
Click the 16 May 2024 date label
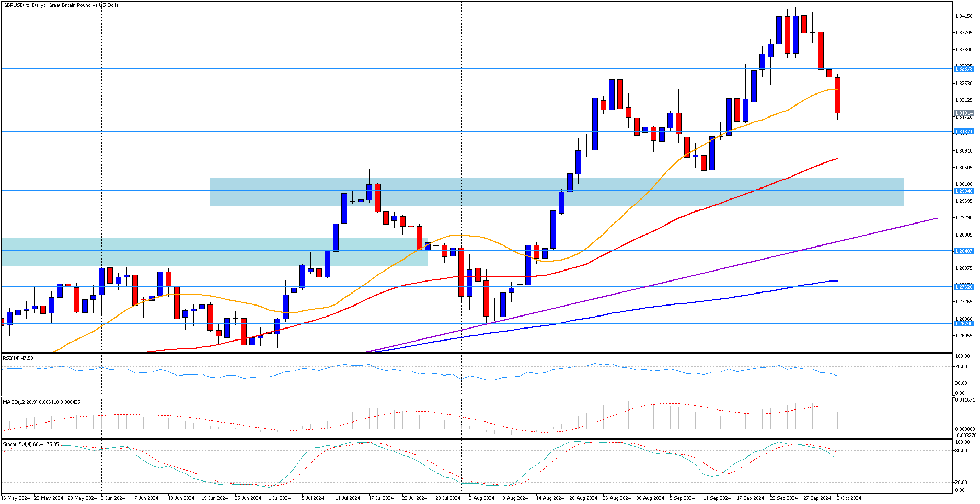click(x=16, y=498)
